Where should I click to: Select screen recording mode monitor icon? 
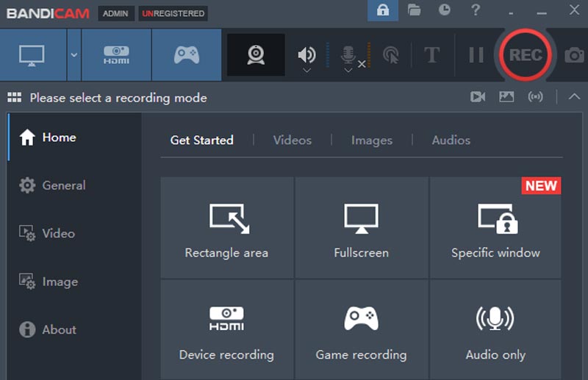pyautogui.click(x=33, y=55)
